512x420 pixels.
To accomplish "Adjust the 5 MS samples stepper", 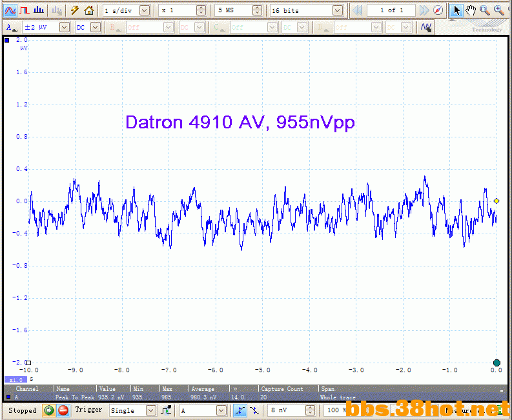I will pyautogui.click(x=258, y=10).
